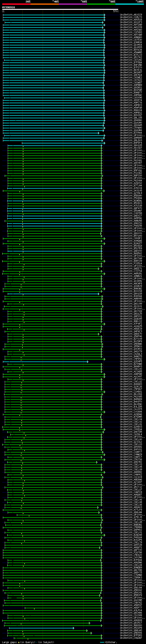Image resolution: width=146 pixels, height=644 pixels.
Task: Click the UniRef100_P33514 label
Action: pos(131,263)
